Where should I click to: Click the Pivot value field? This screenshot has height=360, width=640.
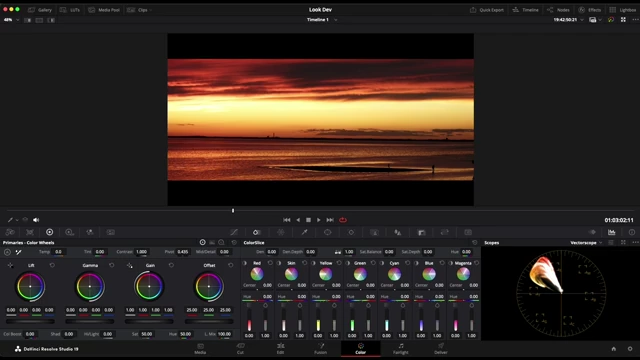click(x=182, y=252)
